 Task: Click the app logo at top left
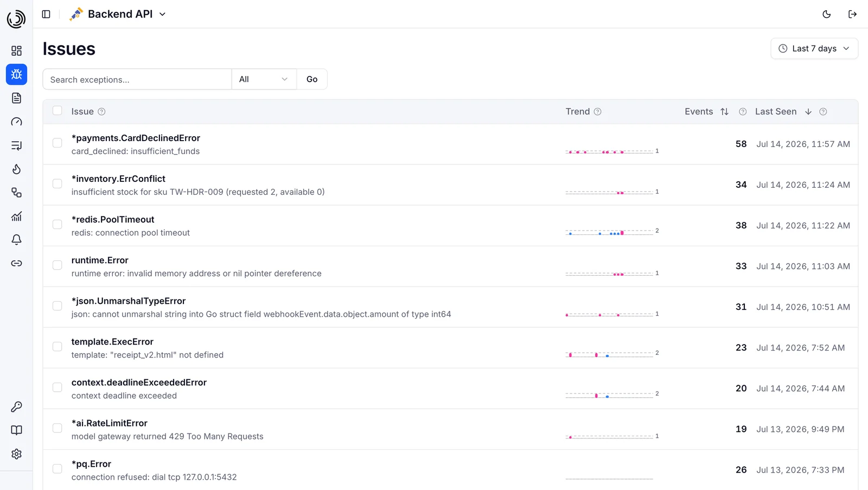(x=16, y=19)
